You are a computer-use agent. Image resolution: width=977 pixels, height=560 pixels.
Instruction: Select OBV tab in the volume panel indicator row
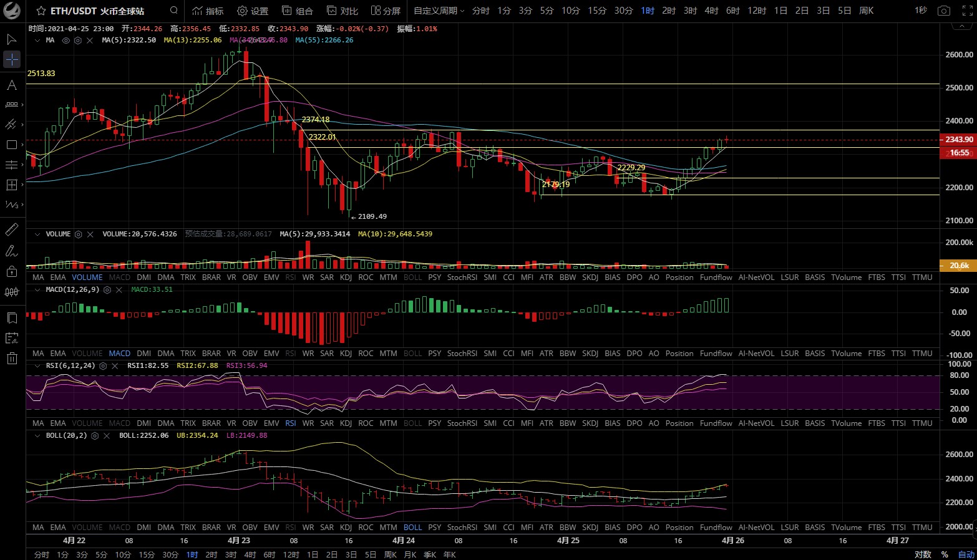coord(250,278)
